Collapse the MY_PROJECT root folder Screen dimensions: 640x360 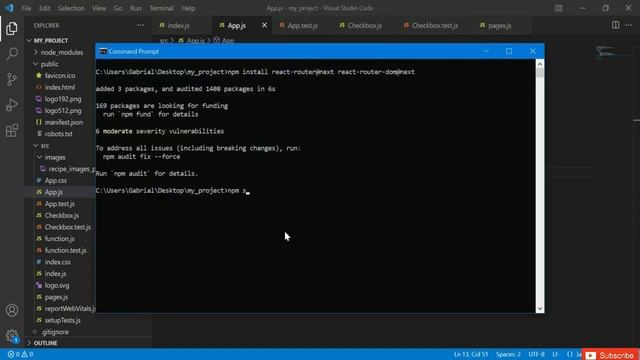(x=51, y=41)
